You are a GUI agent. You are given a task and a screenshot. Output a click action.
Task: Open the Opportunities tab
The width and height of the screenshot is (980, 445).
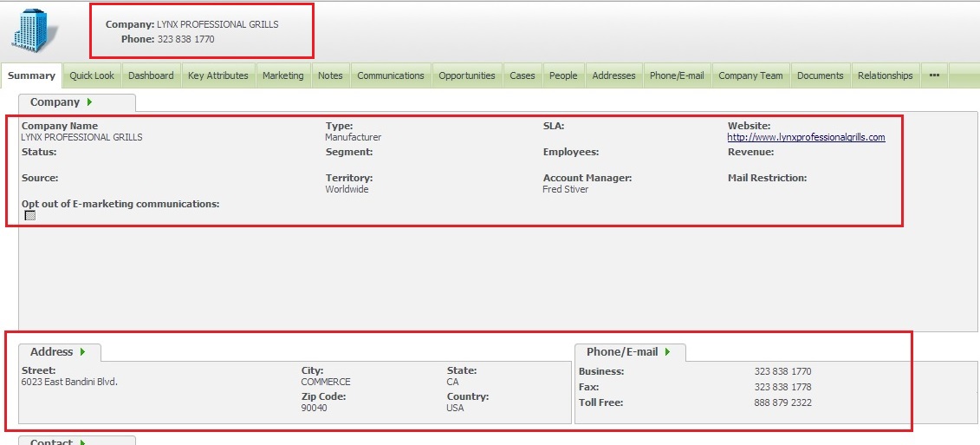pyautogui.click(x=467, y=75)
